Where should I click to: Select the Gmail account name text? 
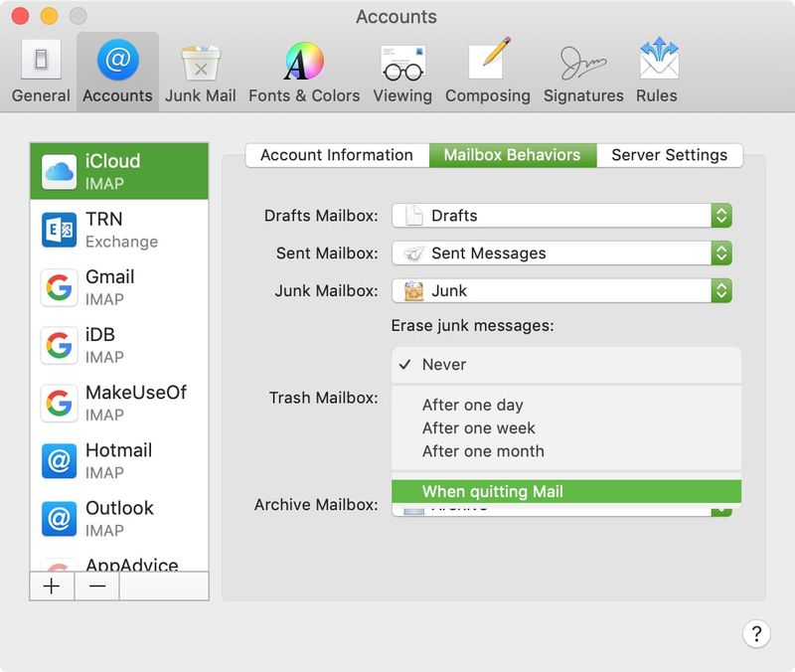110,277
